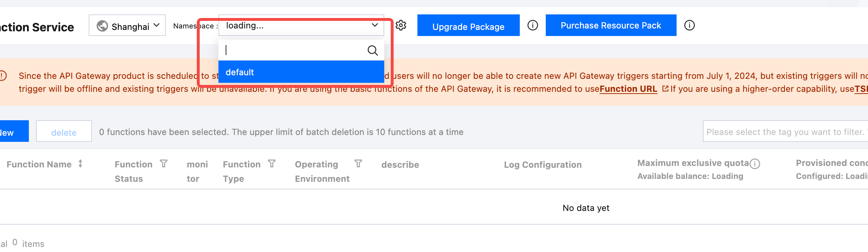
Task: Open the Function Status filter icon
Action: (x=164, y=164)
